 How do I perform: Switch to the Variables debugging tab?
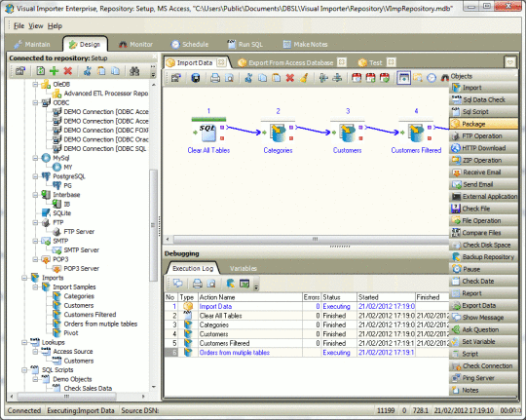(x=244, y=269)
